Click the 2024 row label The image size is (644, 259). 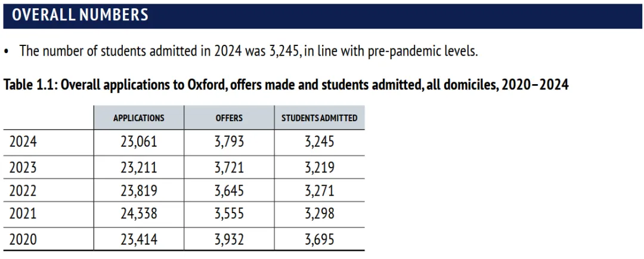point(23,143)
